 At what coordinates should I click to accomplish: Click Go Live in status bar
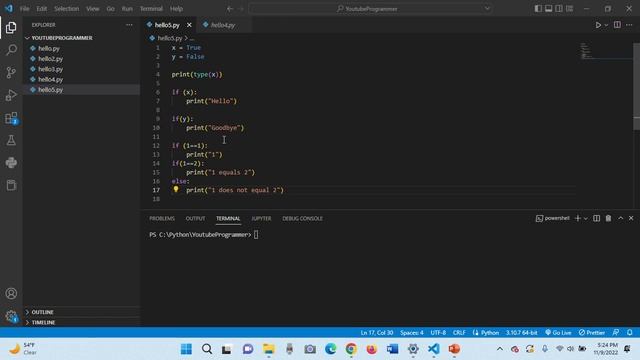[558, 333]
